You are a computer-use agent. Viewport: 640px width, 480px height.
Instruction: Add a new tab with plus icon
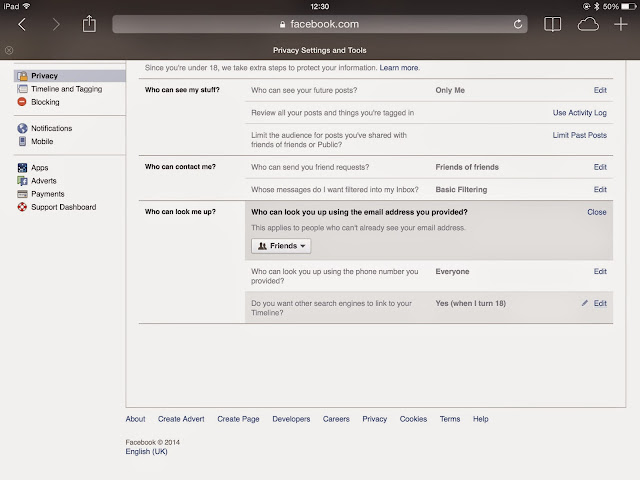point(620,24)
